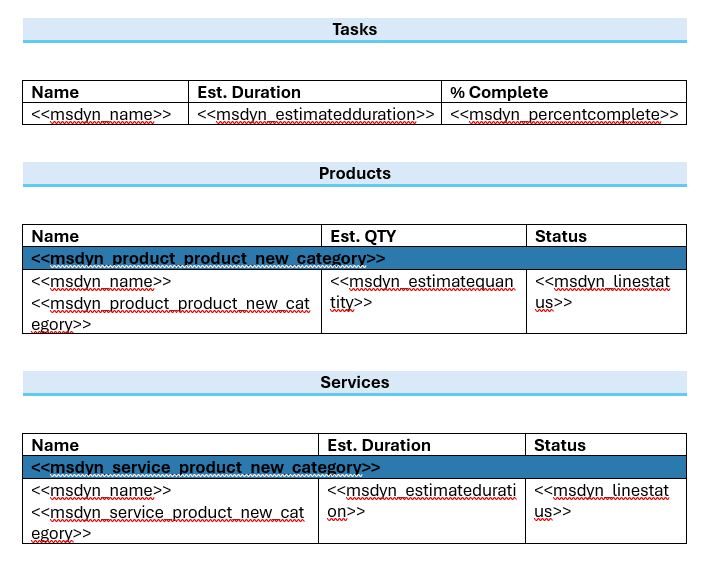Click Name header in the Products table
Image resolution: width=711 pixels, height=564 pixels.
55,236
